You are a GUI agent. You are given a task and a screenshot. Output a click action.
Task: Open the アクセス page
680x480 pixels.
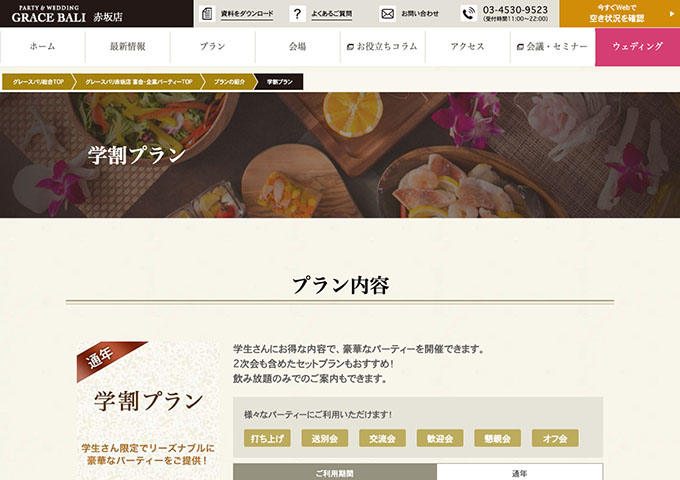468,46
